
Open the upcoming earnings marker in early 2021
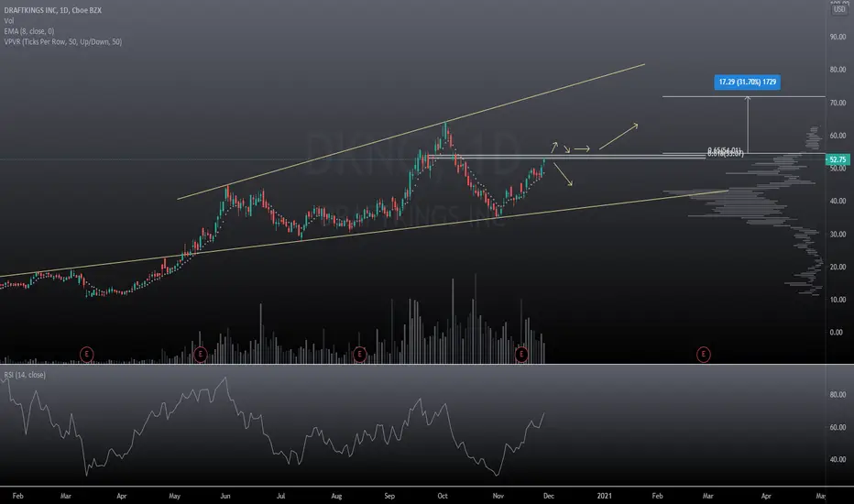704,354
